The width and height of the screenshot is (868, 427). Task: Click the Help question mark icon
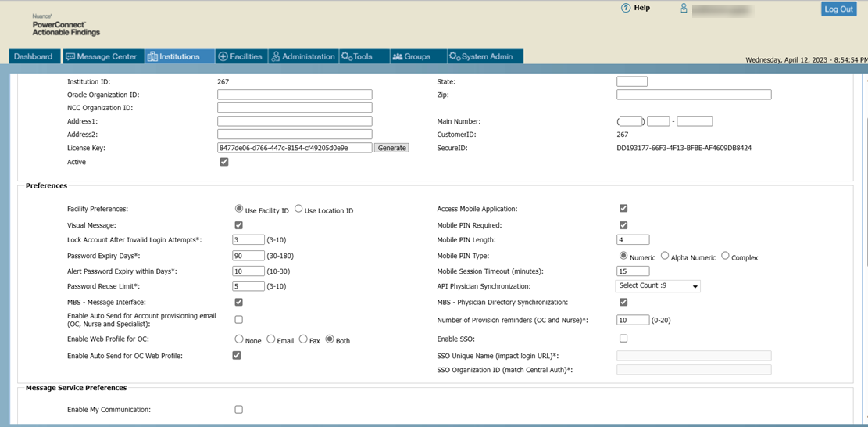tap(626, 9)
